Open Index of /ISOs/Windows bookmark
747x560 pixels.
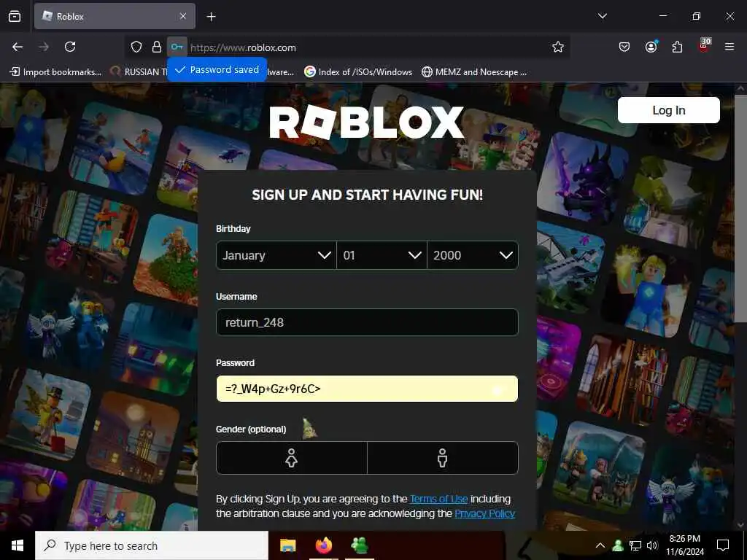[x=358, y=72]
